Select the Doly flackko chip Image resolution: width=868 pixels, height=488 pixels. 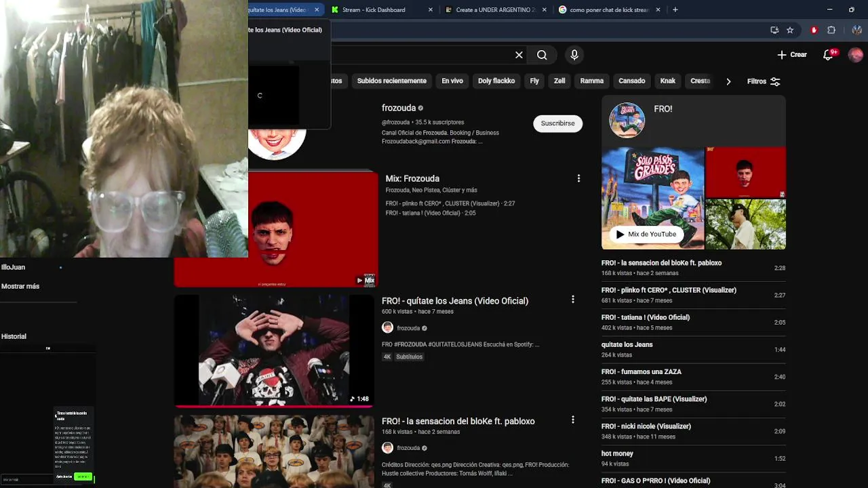496,81
